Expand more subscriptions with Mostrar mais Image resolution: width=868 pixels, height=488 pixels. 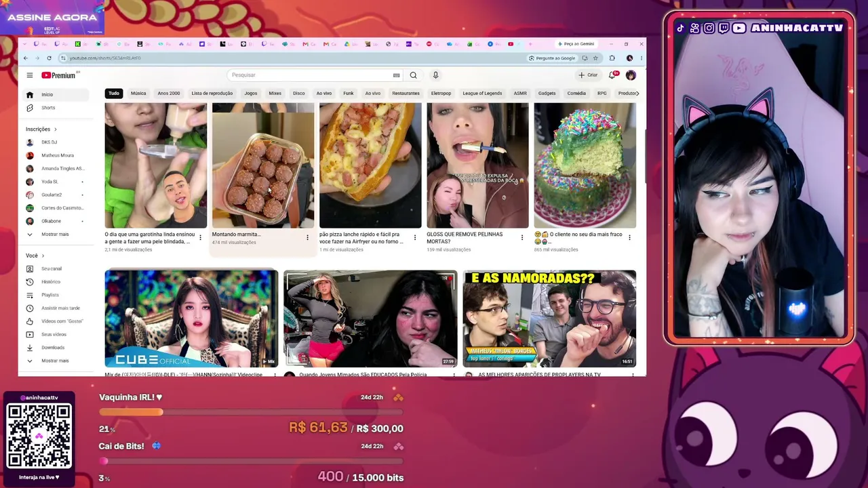[x=54, y=235]
